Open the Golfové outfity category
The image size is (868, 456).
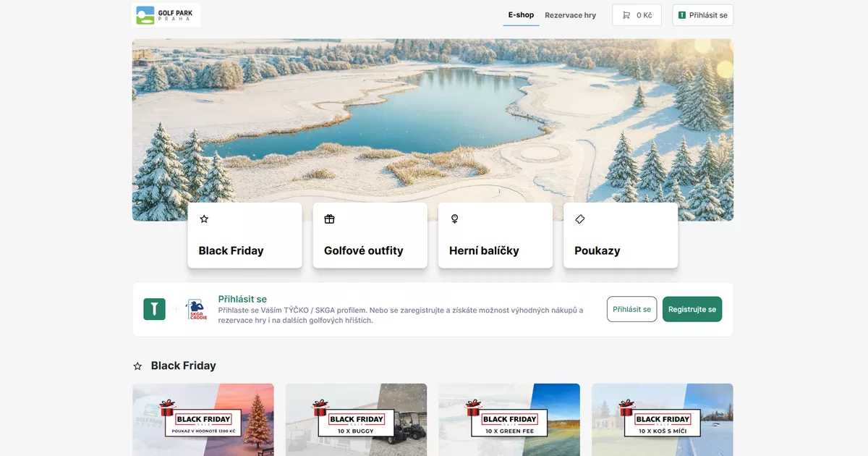pos(370,236)
